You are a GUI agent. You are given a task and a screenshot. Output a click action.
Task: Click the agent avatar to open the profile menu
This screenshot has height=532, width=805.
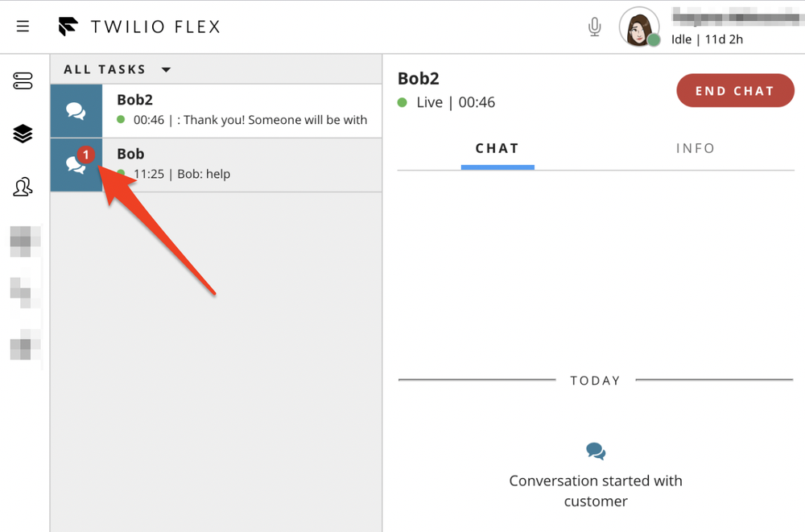click(x=639, y=27)
